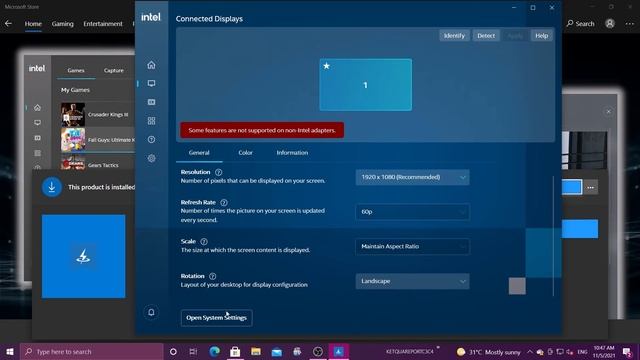Click three-dots button in Microsoft Store product panel
640x360 pixels.
coord(590,187)
